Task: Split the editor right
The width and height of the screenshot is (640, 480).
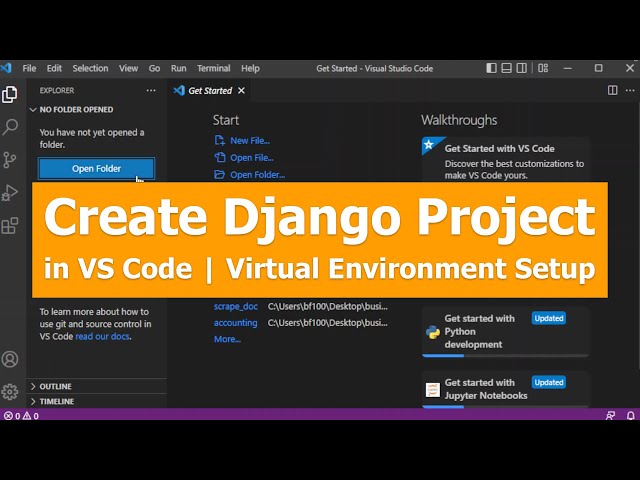Action: (x=612, y=90)
